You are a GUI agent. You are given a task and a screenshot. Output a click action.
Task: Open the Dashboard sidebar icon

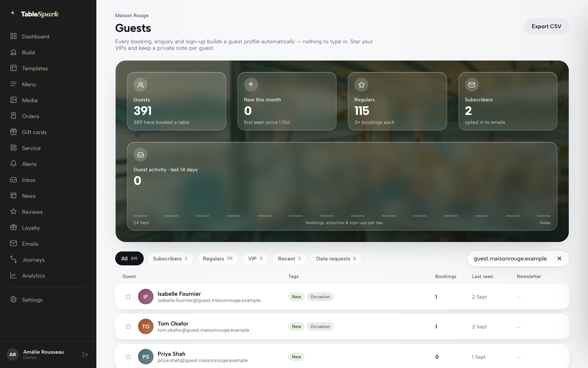(x=13, y=36)
